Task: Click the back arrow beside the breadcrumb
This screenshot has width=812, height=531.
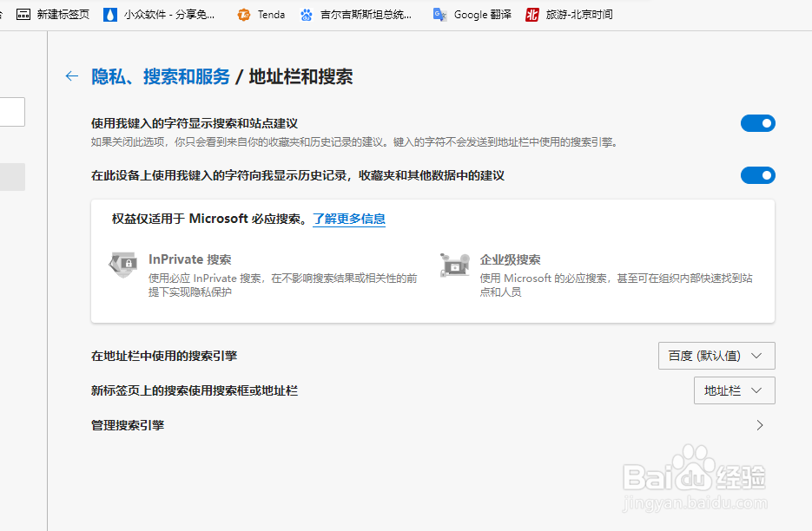Action: pos(71,76)
